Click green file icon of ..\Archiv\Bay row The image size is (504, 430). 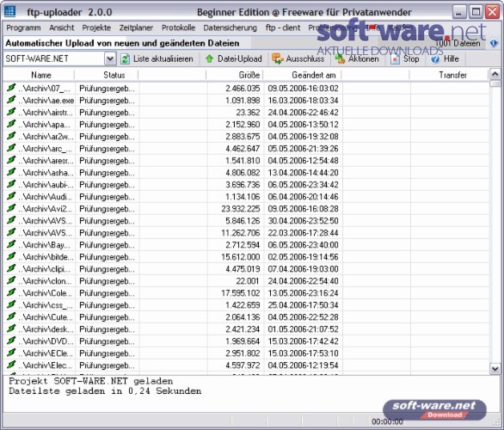click(x=11, y=244)
